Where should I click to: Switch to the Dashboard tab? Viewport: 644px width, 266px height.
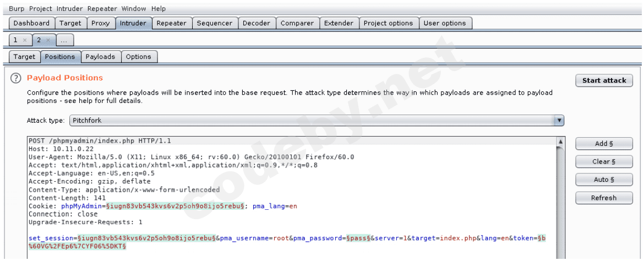[x=31, y=23]
